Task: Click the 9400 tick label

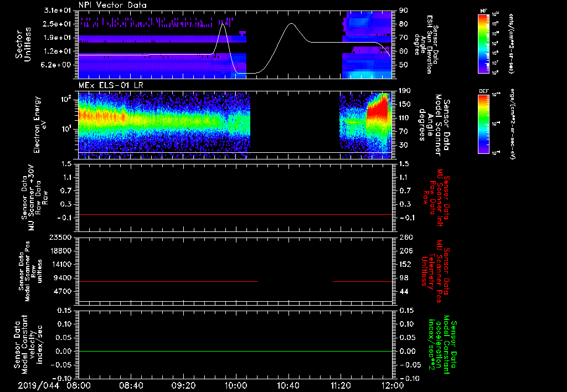Action: 62,278
